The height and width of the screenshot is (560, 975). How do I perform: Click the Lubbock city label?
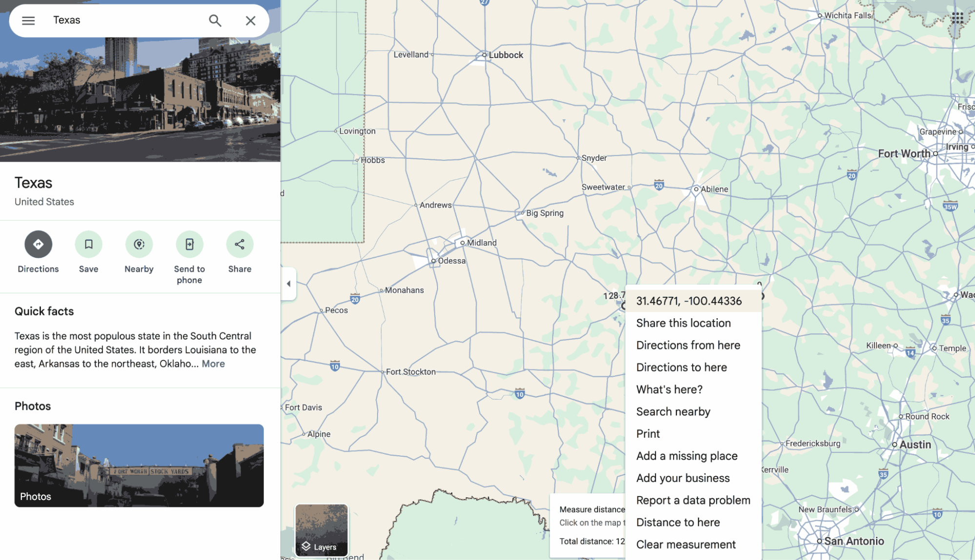tap(506, 55)
